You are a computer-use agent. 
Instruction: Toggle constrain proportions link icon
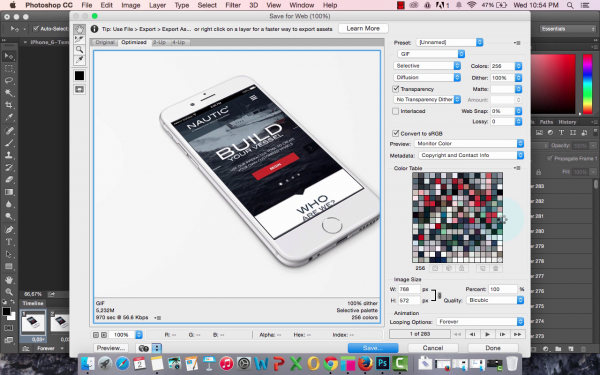click(439, 295)
